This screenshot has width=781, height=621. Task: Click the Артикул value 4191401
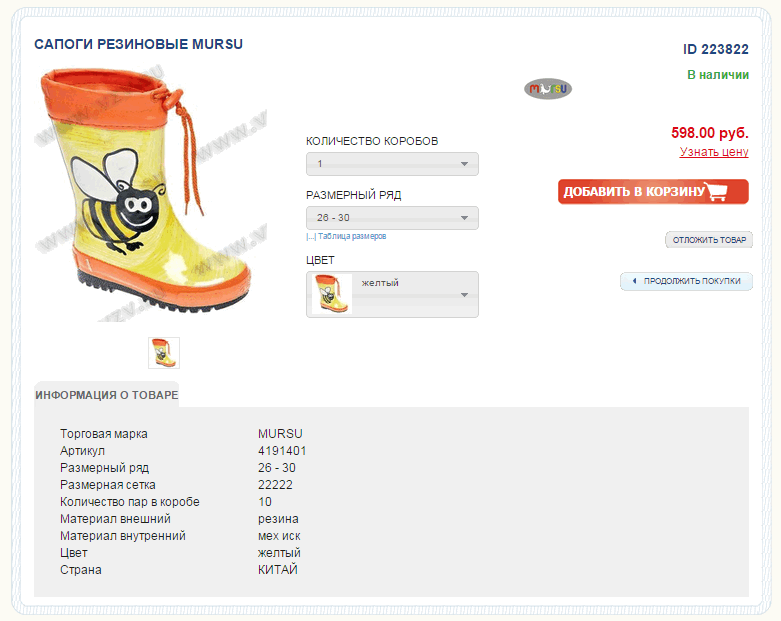[282, 451]
